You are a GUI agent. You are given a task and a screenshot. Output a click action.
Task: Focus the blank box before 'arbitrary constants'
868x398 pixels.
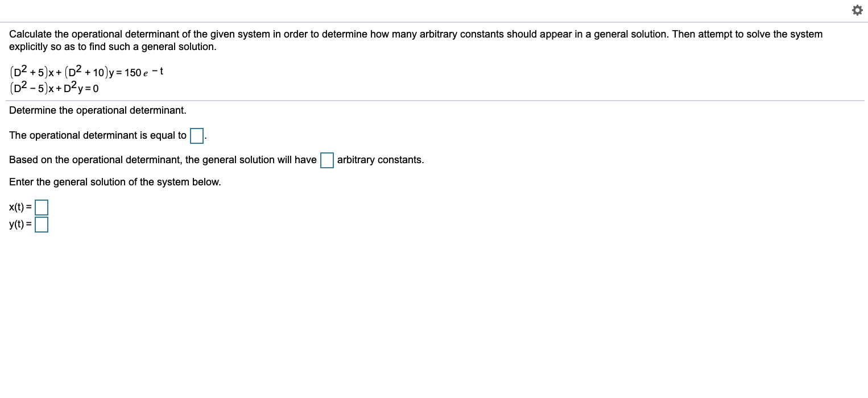pos(326,160)
